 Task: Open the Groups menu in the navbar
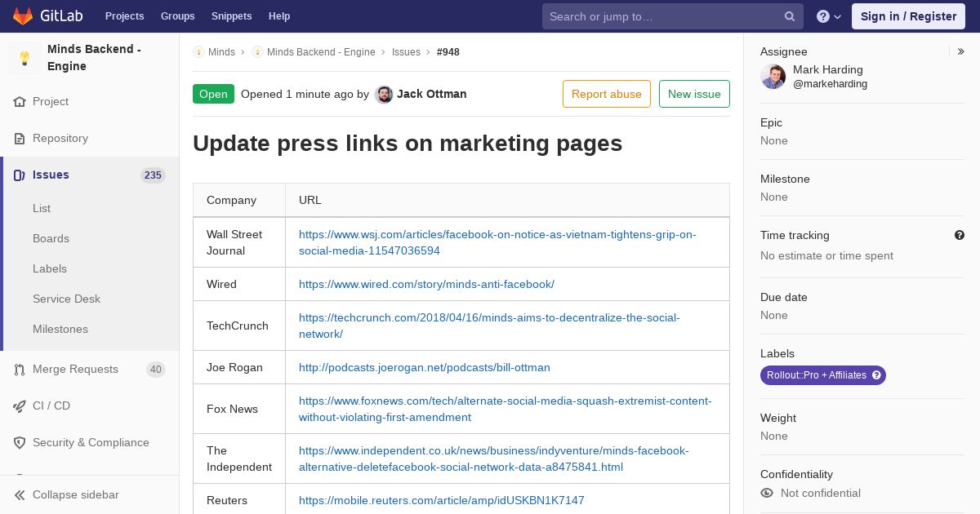tap(177, 16)
